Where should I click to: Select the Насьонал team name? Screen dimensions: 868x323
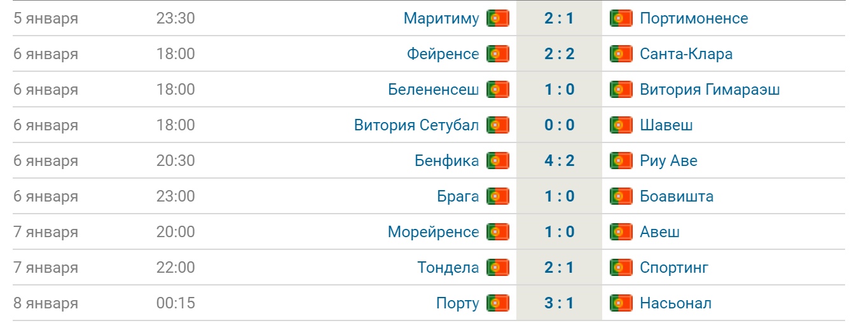(x=676, y=303)
